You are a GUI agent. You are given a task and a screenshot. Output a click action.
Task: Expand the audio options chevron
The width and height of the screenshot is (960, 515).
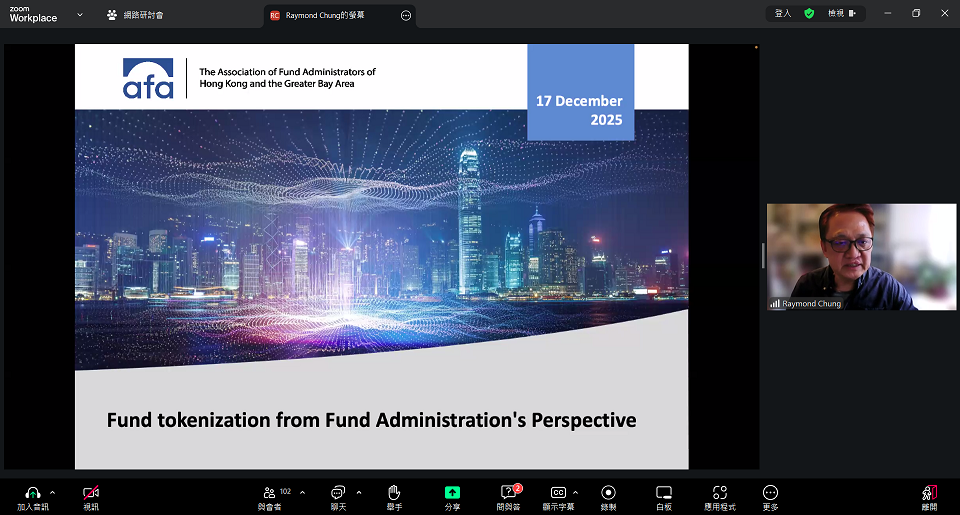53,492
